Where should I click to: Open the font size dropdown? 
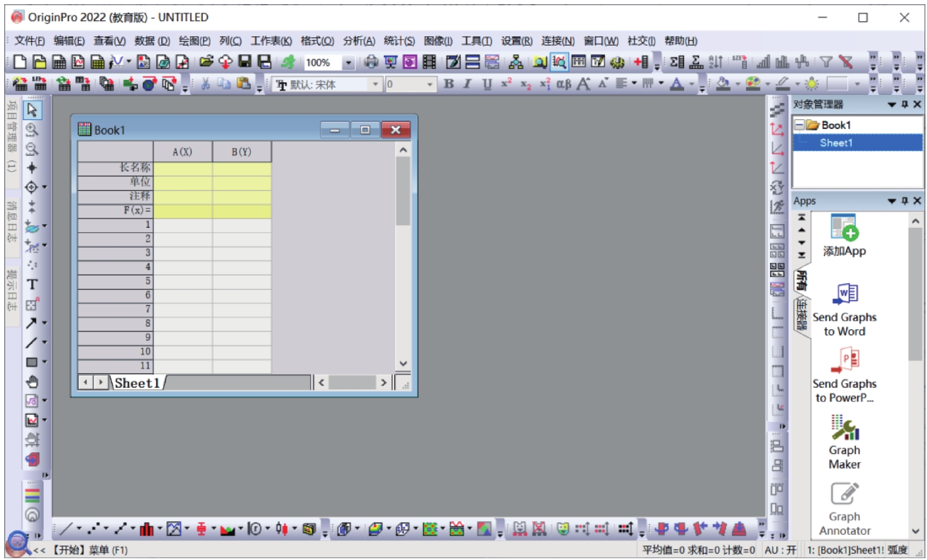(x=429, y=84)
